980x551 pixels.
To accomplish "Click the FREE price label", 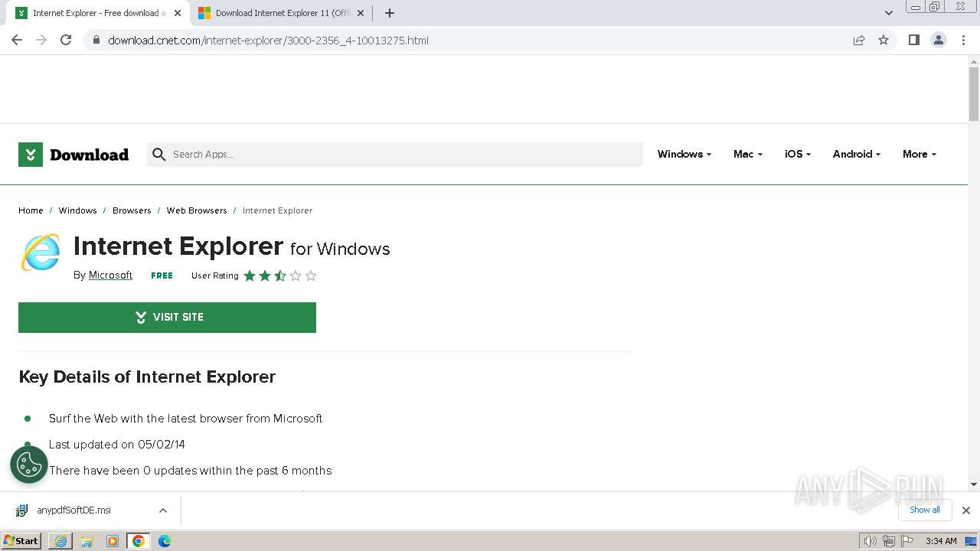I will [x=162, y=275].
